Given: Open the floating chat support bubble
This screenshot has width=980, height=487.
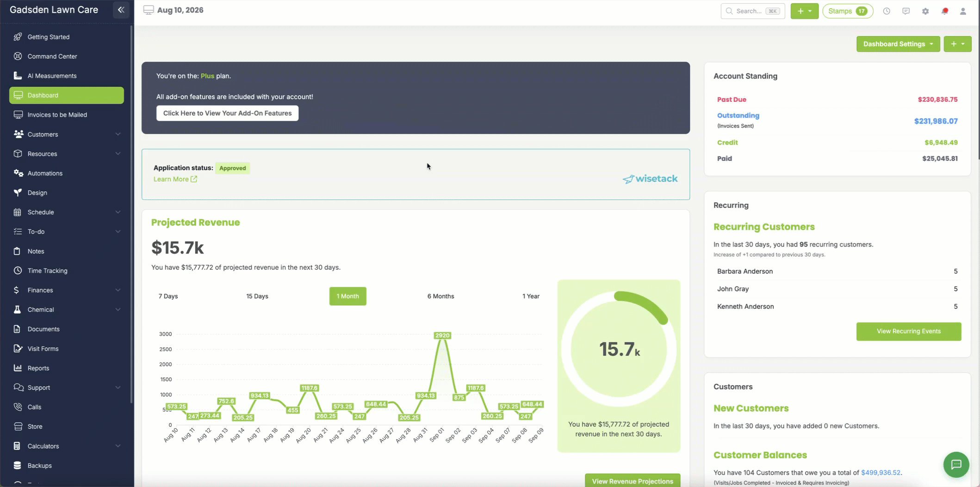Looking at the screenshot, I should point(956,464).
